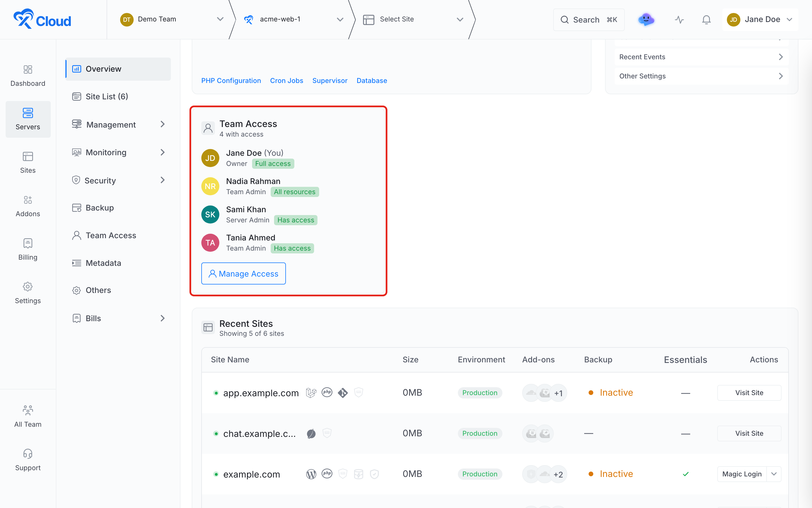The image size is (812, 508).
Task: Open Billing in the left rail
Action: (x=28, y=250)
